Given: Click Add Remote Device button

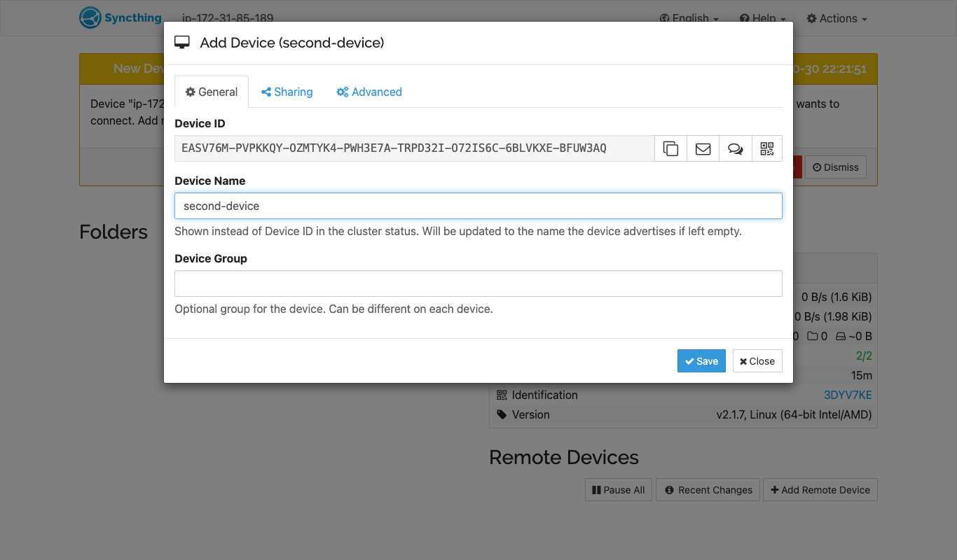Looking at the screenshot, I should pyautogui.click(x=820, y=490).
